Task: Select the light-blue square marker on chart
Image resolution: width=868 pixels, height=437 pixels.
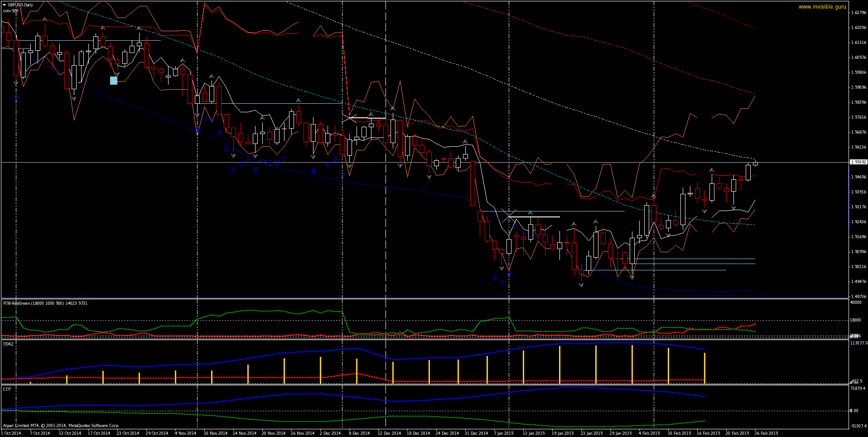Action: (x=114, y=81)
